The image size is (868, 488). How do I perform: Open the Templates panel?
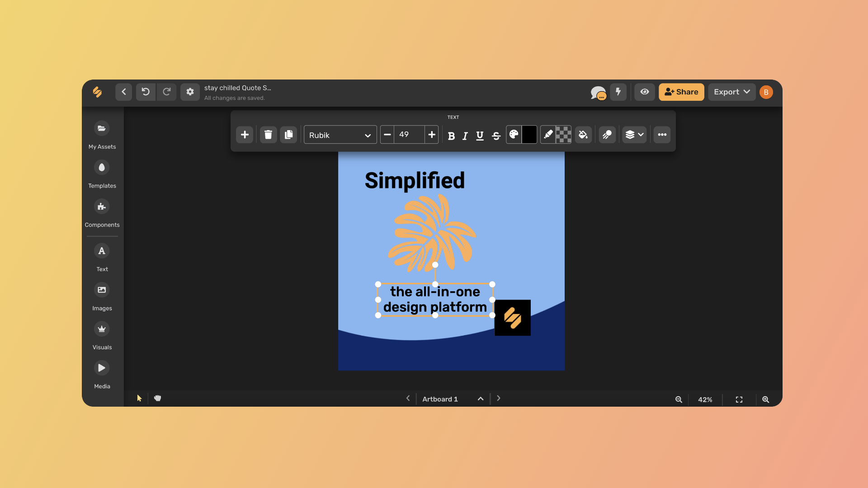pyautogui.click(x=102, y=174)
